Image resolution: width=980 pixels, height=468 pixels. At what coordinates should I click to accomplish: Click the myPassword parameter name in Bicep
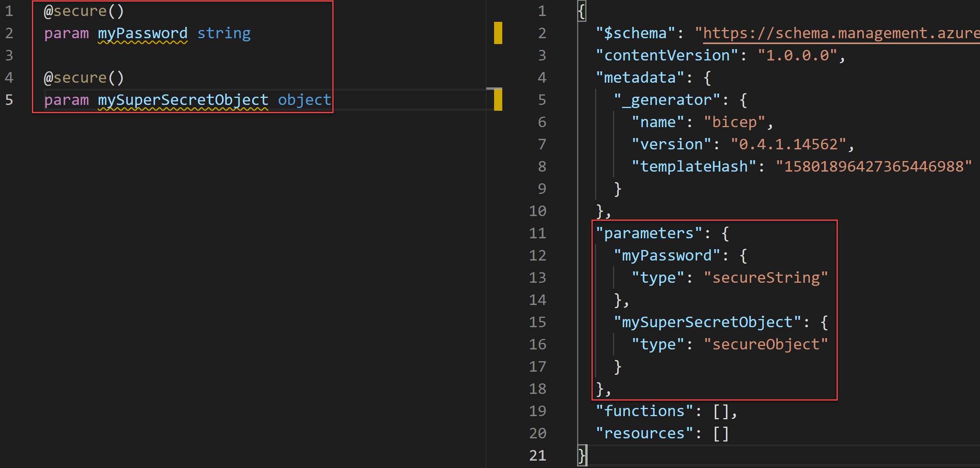click(x=143, y=33)
